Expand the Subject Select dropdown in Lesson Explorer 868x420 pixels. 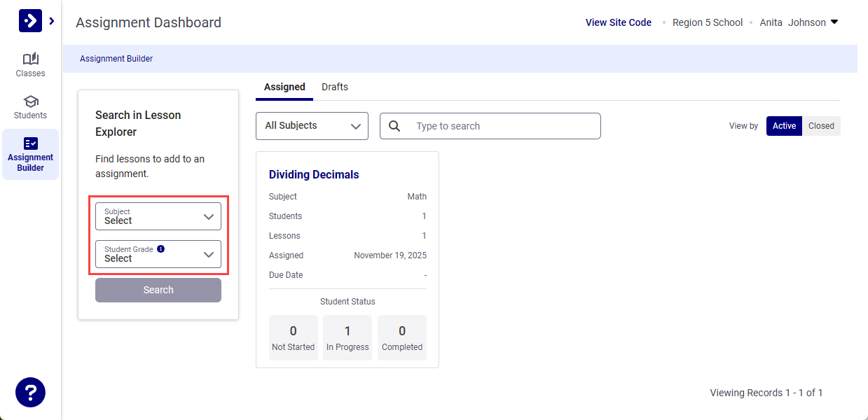click(158, 216)
